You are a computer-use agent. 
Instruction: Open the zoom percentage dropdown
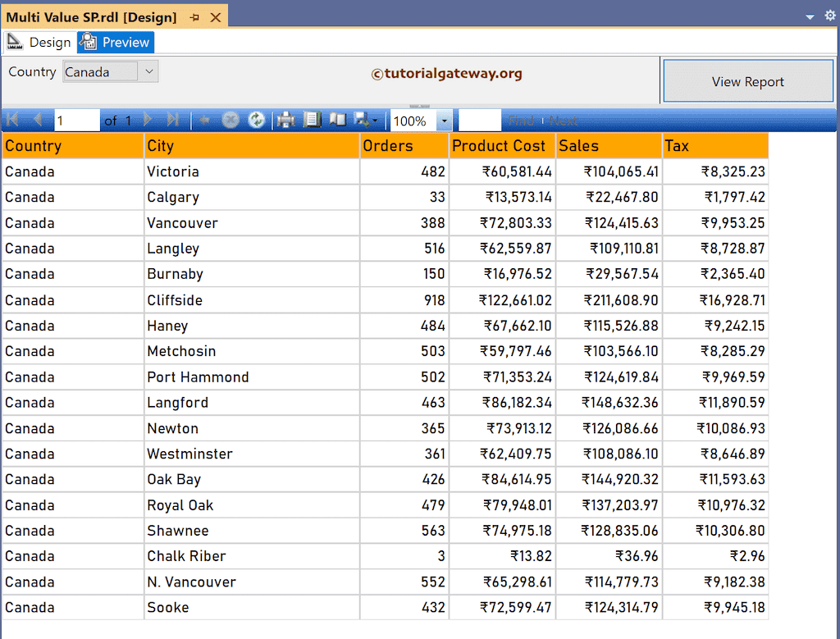pyautogui.click(x=443, y=120)
